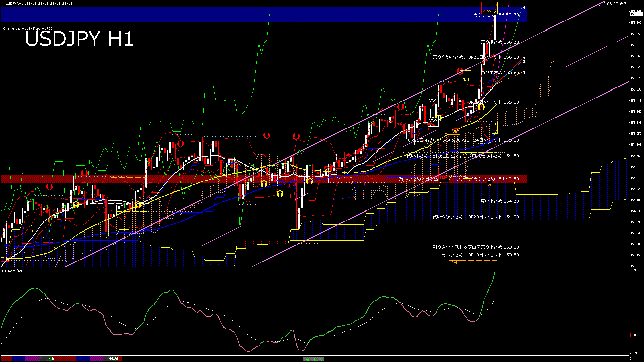The height and width of the screenshot is (362, 644).
Task: Click the purple segment on the session color bar
Action: [32, 359]
